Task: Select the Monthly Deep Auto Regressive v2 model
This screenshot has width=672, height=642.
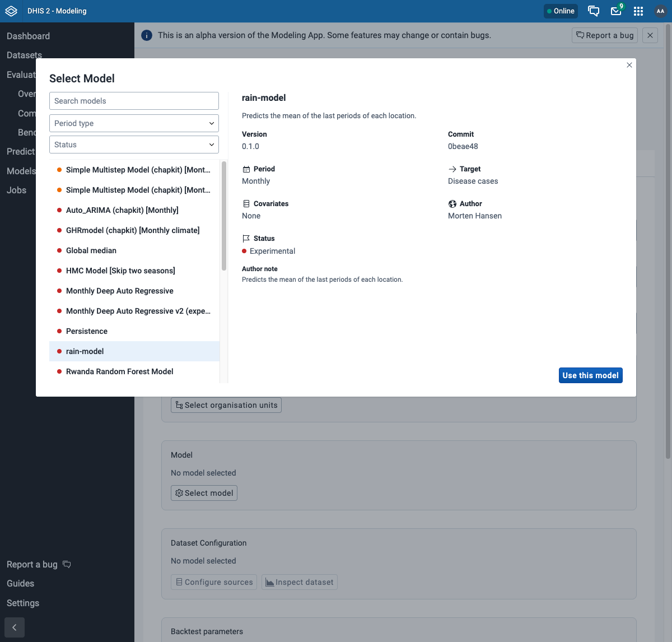Action: [134, 311]
